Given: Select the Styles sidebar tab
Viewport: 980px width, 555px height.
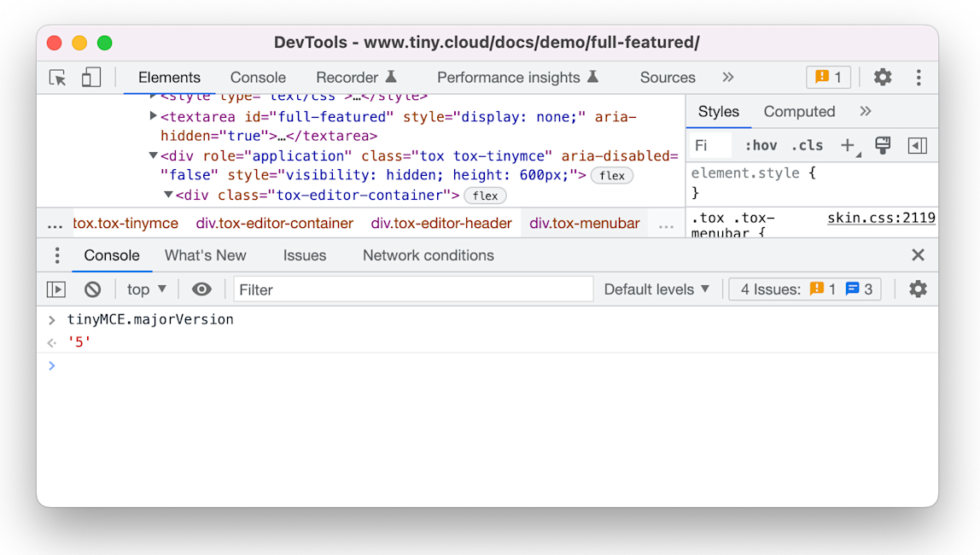Looking at the screenshot, I should 719,112.
